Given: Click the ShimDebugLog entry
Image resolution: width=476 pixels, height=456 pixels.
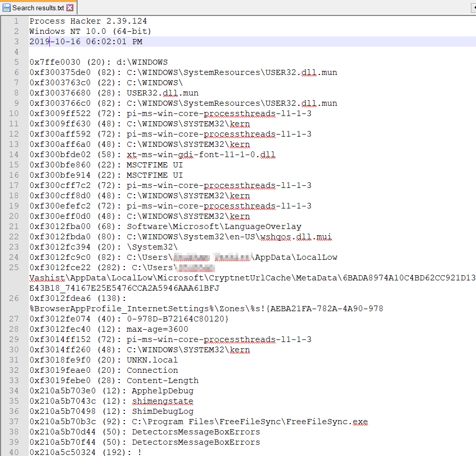Looking at the screenshot, I should (x=162, y=411).
